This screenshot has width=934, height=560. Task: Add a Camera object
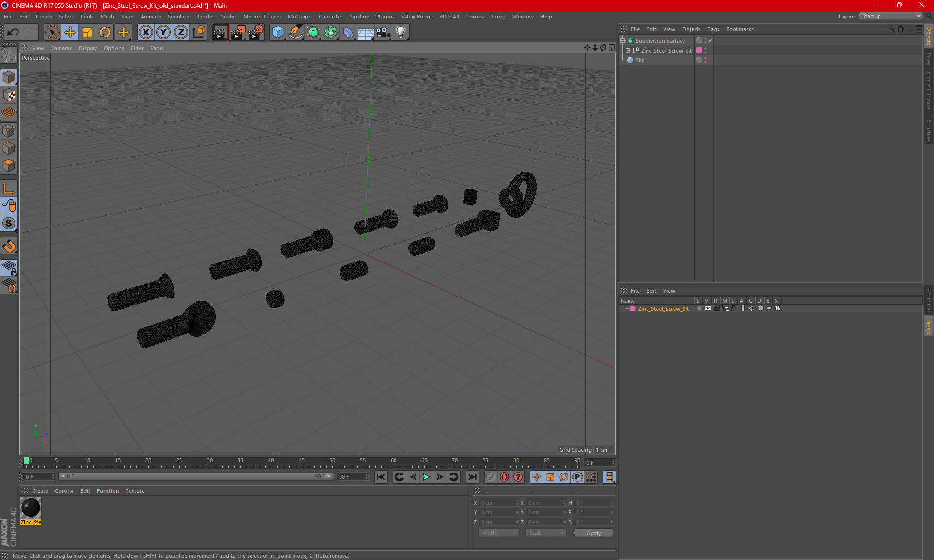pyautogui.click(x=383, y=33)
